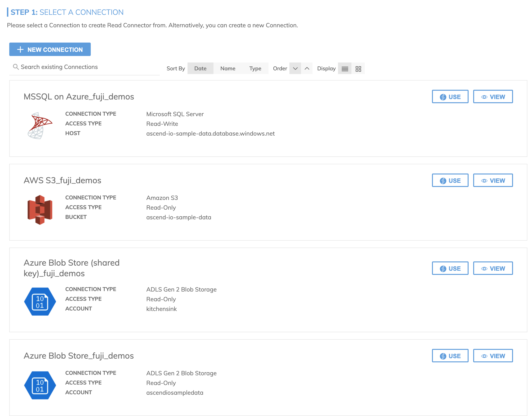Click the Microsoft SQL Server logo icon

(40, 126)
